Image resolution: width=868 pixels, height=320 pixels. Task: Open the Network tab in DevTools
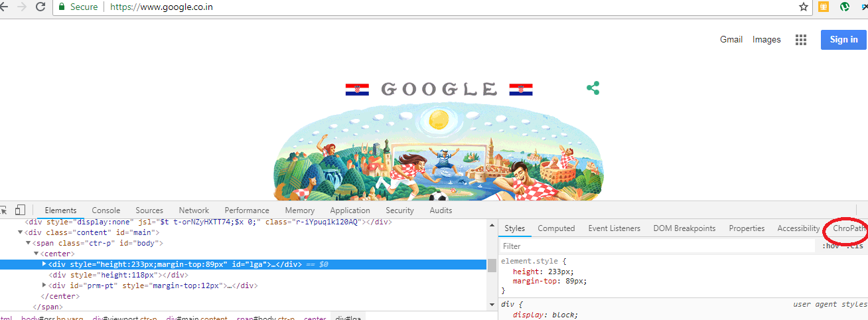[x=194, y=210]
